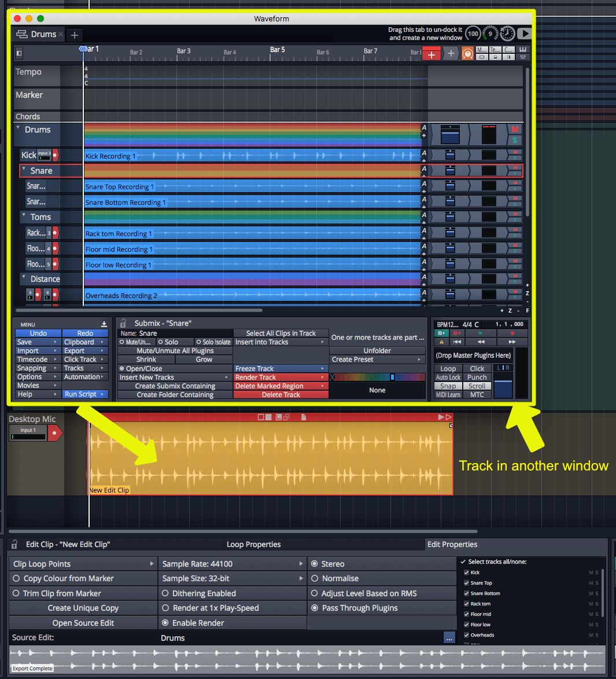The image size is (616, 679).
Task: Open the Export menu
Action: (85, 351)
